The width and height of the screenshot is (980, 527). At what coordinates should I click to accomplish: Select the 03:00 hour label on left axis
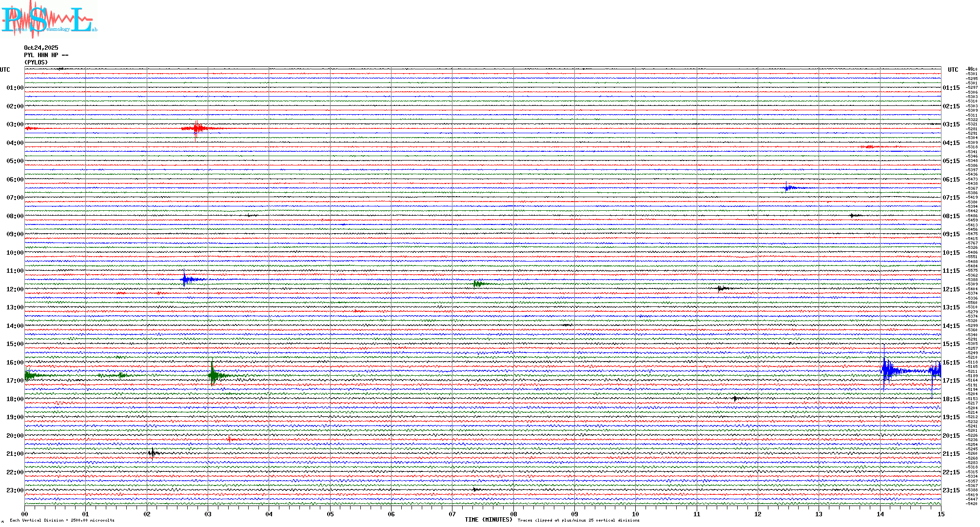(x=15, y=124)
